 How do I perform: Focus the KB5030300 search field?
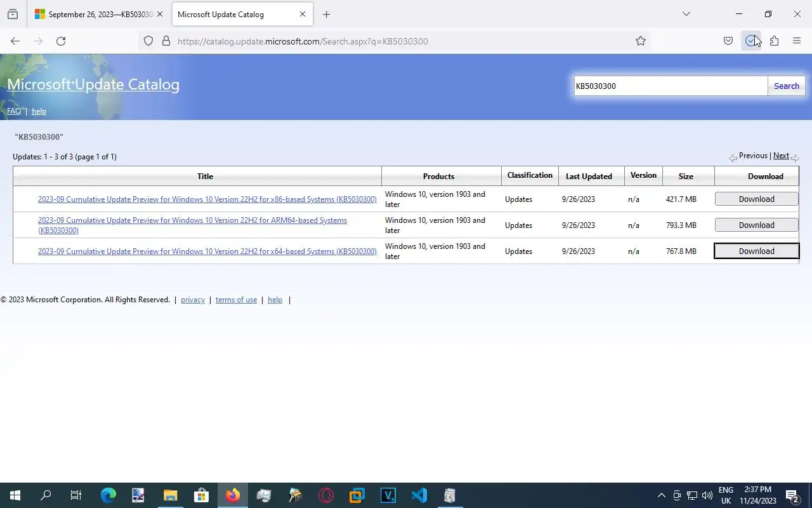(671, 86)
